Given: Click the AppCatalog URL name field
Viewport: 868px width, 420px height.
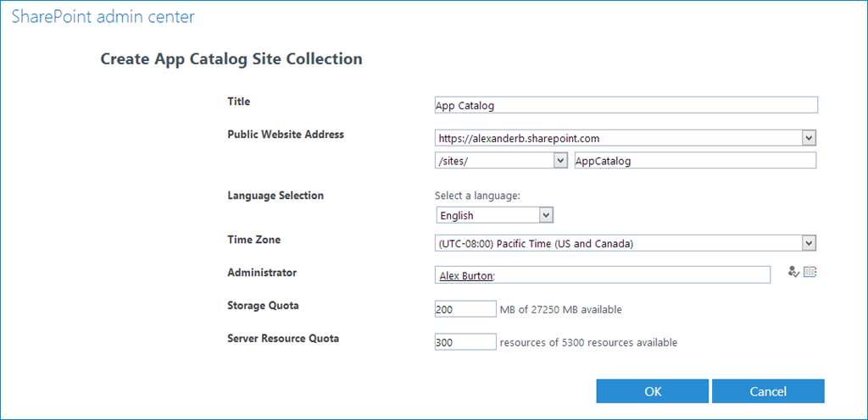Looking at the screenshot, I should pyautogui.click(x=695, y=160).
